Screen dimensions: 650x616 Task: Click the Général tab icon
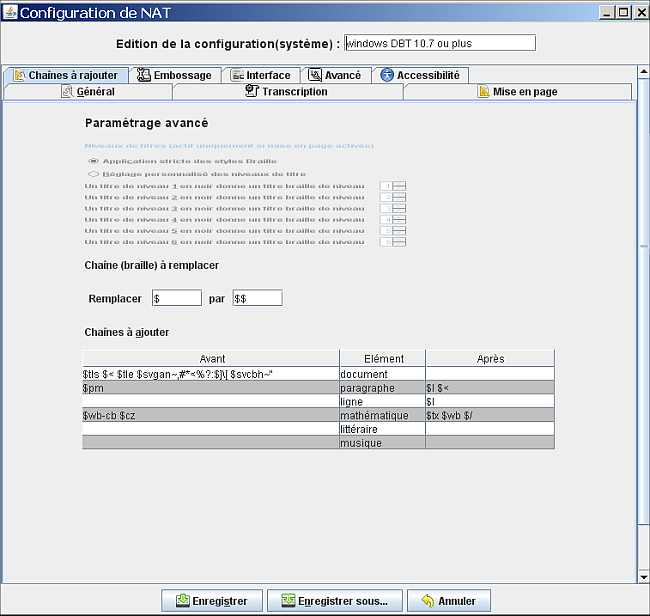[67, 91]
